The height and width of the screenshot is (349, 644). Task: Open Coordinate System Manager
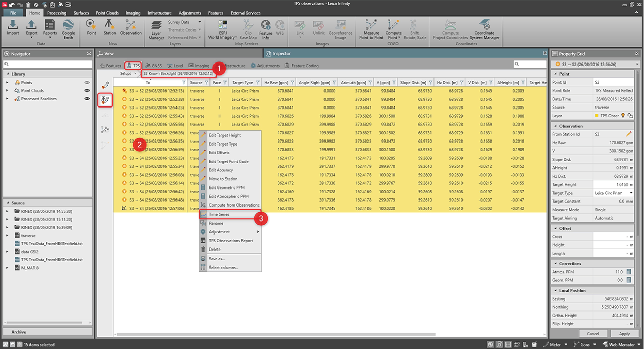coord(484,30)
